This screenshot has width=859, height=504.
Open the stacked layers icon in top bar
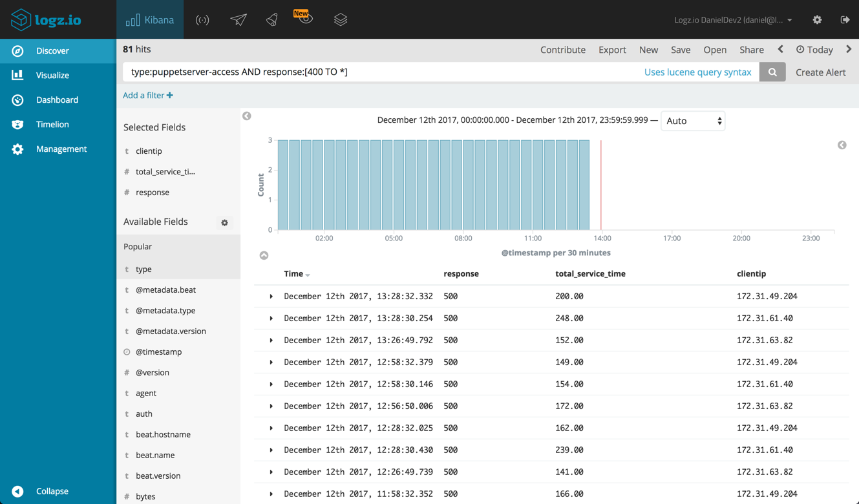coord(341,20)
